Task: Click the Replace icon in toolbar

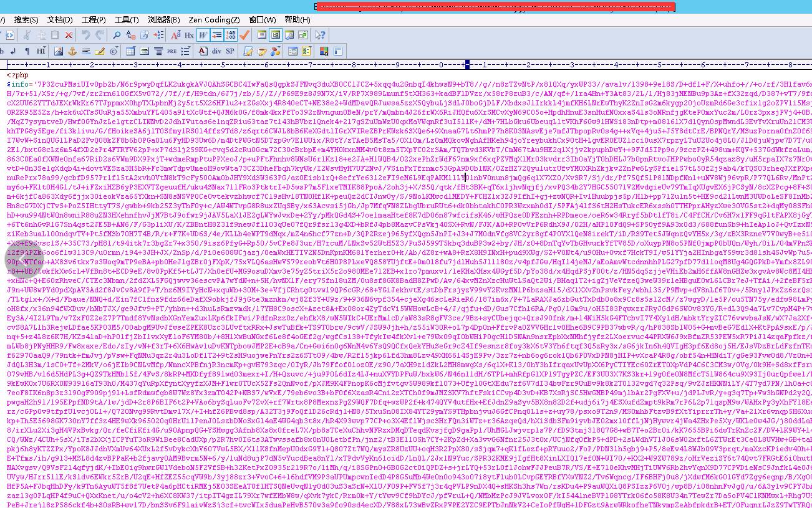Action: point(131,35)
